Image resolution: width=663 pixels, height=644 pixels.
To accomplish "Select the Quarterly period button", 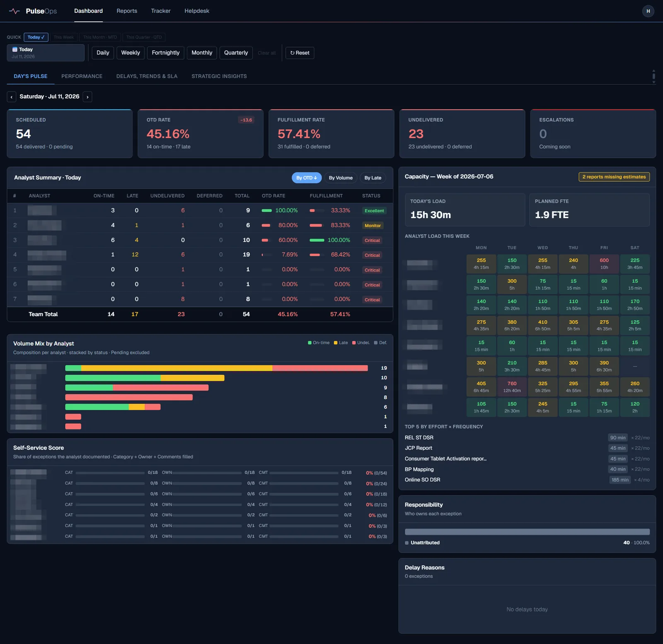I will pos(236,53).
